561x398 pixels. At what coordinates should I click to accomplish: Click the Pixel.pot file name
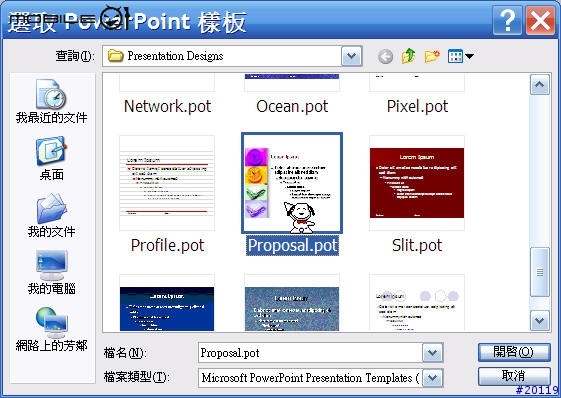[x=417, y=106]
